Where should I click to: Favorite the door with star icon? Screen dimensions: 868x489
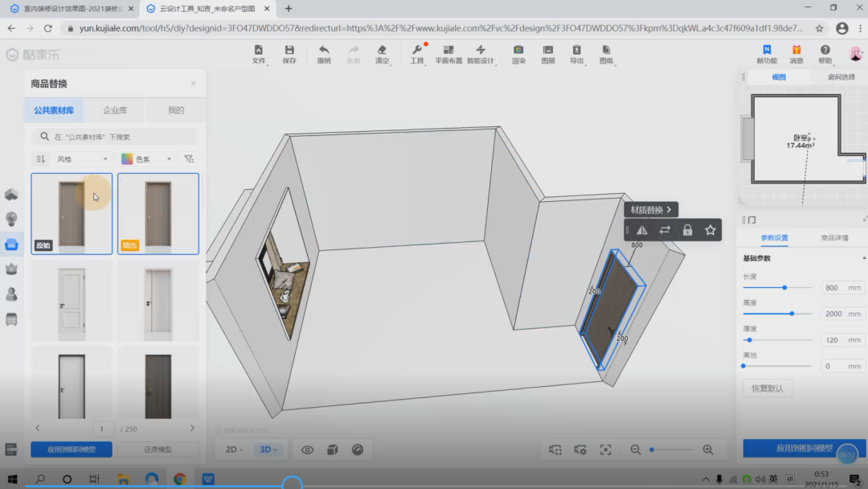tap(710, 230)
